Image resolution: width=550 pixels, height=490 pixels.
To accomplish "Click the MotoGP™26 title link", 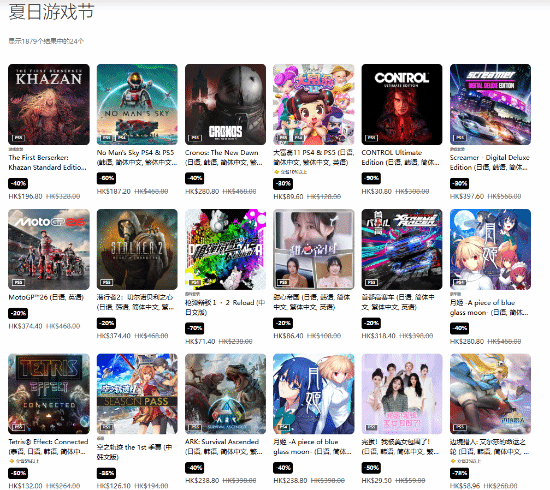I will pyautogui.click(x=46, y=297).
